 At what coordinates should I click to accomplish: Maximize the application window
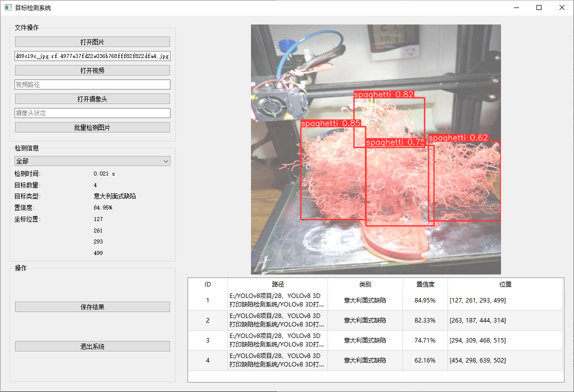(x=539, y=7)
